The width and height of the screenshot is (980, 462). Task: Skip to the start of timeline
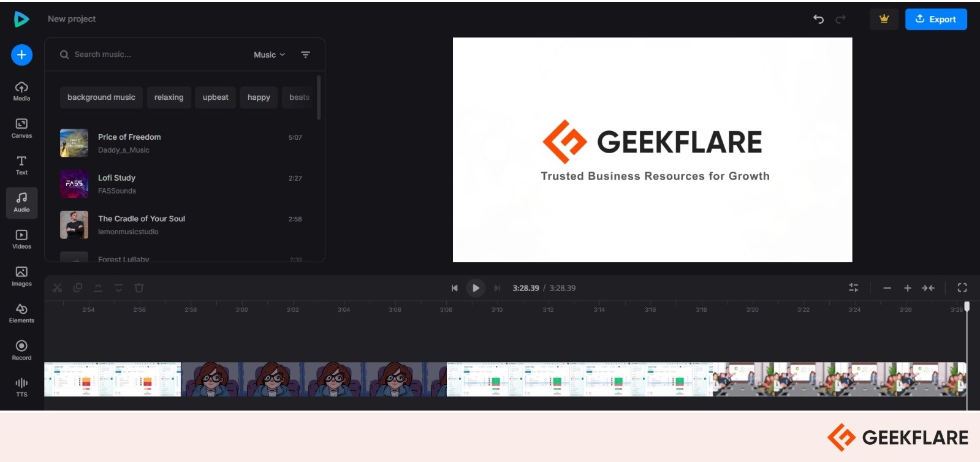[454, 288]
